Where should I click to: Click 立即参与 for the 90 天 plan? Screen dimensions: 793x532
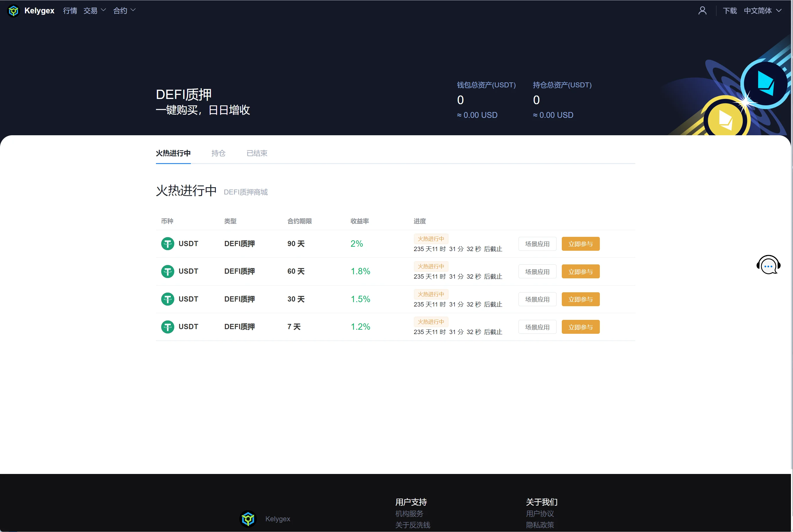click(x=580, y=244)
